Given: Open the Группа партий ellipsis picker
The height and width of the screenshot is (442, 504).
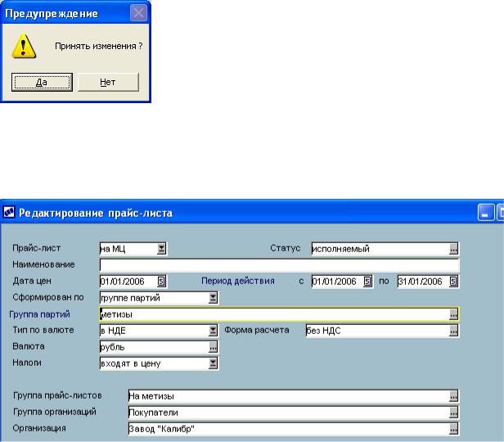Looking at the screenshot, I should coord(453,314).
